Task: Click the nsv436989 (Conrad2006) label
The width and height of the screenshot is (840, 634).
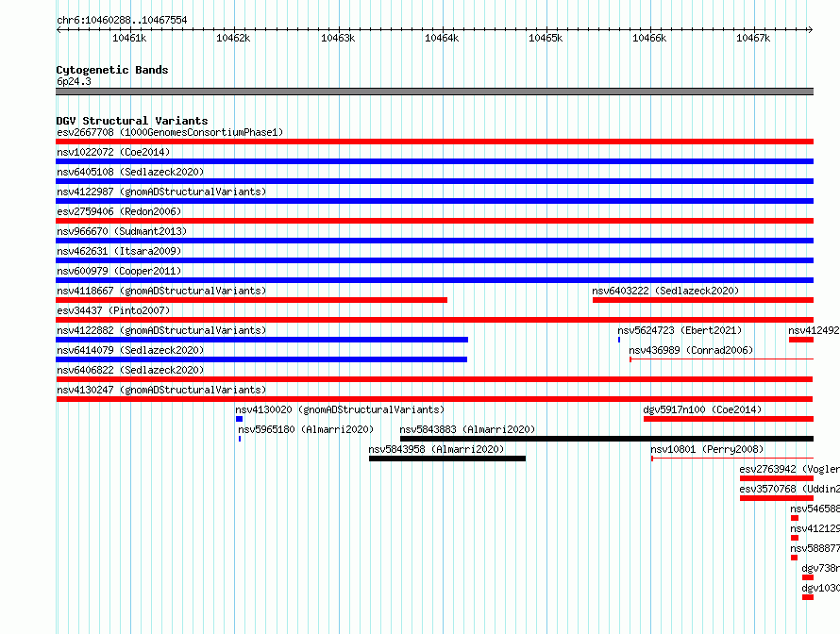Action: coord(691,350)
